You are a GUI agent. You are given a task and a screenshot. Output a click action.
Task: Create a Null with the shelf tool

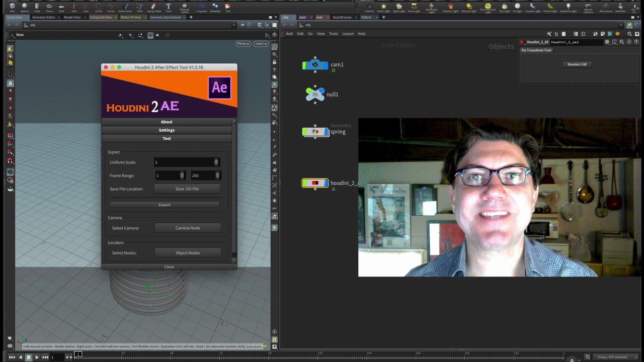pyautogui.click(x=74, y=8)
